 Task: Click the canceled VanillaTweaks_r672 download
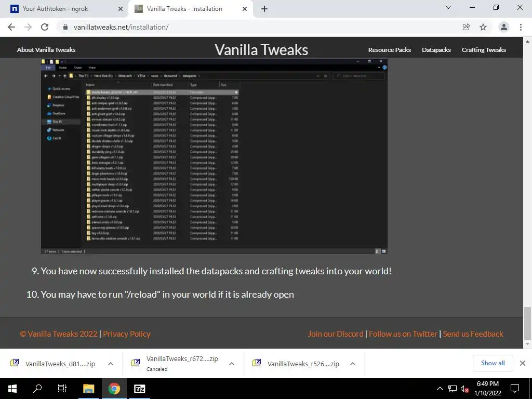click(x=182, y=363)
